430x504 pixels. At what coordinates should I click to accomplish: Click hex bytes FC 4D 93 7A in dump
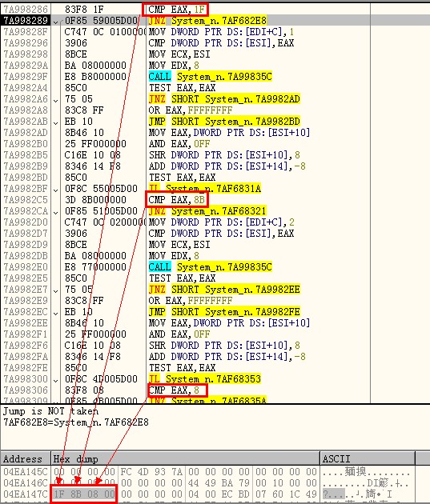[151, 472]
